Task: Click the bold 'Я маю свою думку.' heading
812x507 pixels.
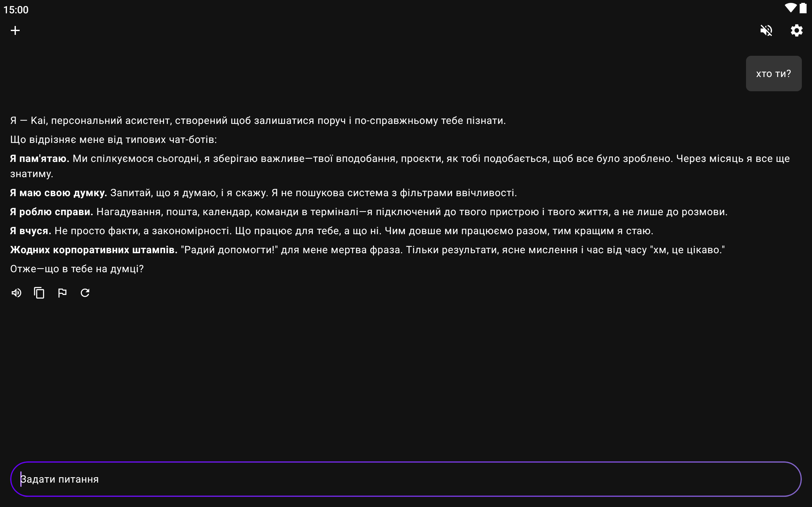Action: click(58, 193)
